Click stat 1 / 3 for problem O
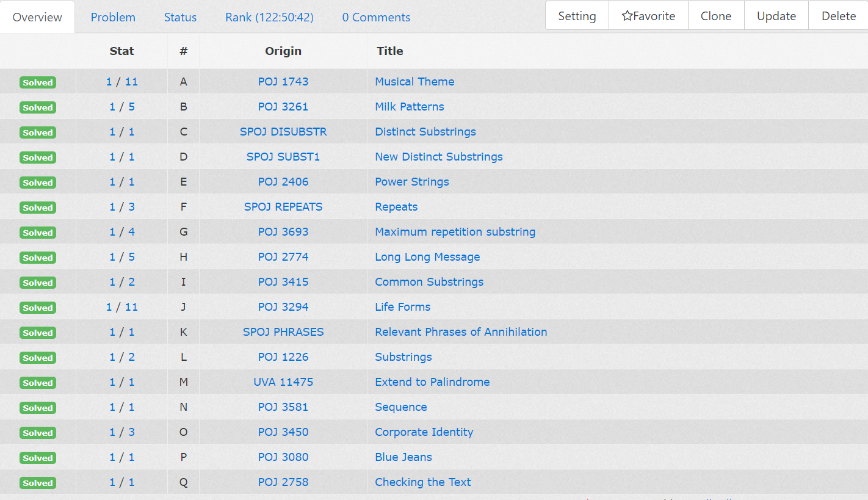Screen dimensions: 868x500 click(122, 432)
